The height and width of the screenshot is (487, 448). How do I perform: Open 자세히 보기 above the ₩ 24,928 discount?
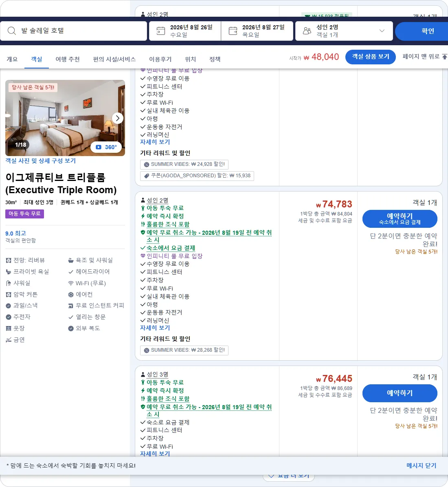pyautogui.click(x=155, y=142)
